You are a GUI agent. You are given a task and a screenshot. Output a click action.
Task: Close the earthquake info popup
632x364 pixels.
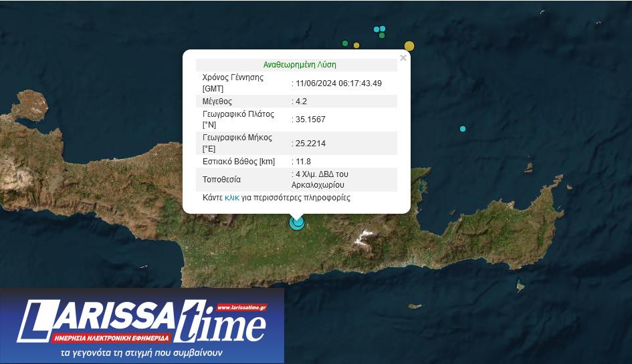click(x=403, y=58)
